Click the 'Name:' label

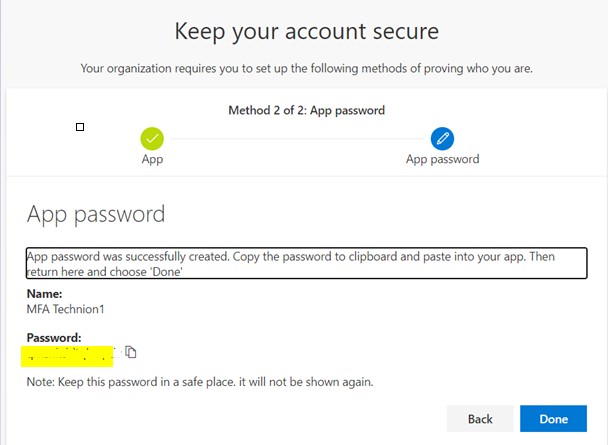click(x=44, y=294)
